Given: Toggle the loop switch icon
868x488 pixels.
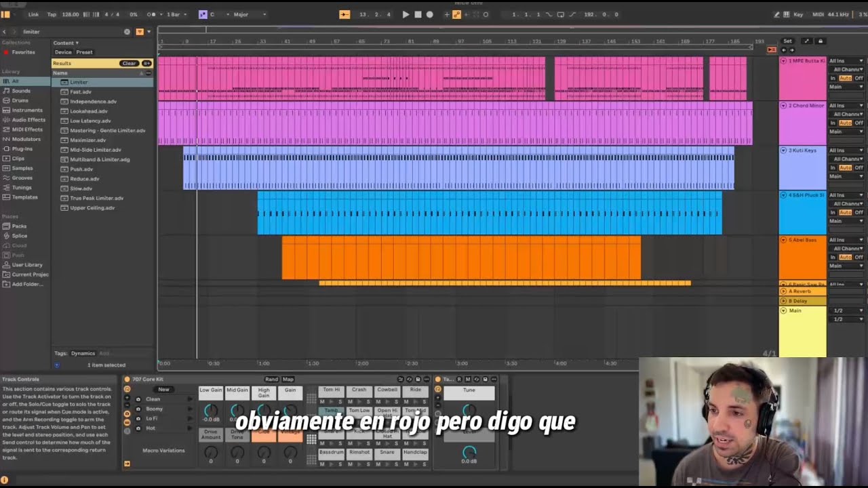Looking at the screenshot, I should tap(560, 14).
